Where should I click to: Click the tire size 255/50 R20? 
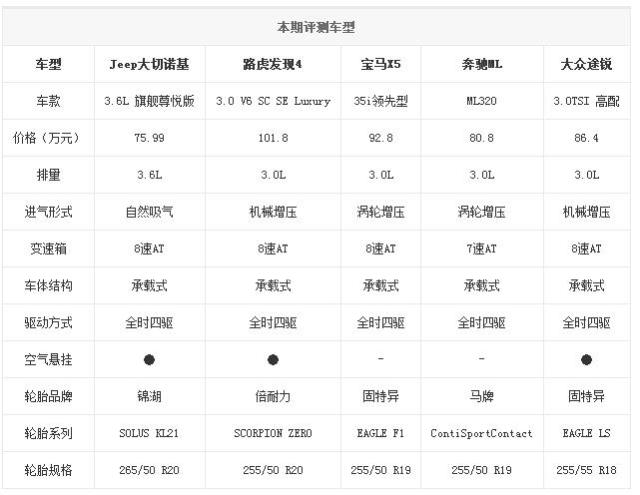(x=273, y=470)
